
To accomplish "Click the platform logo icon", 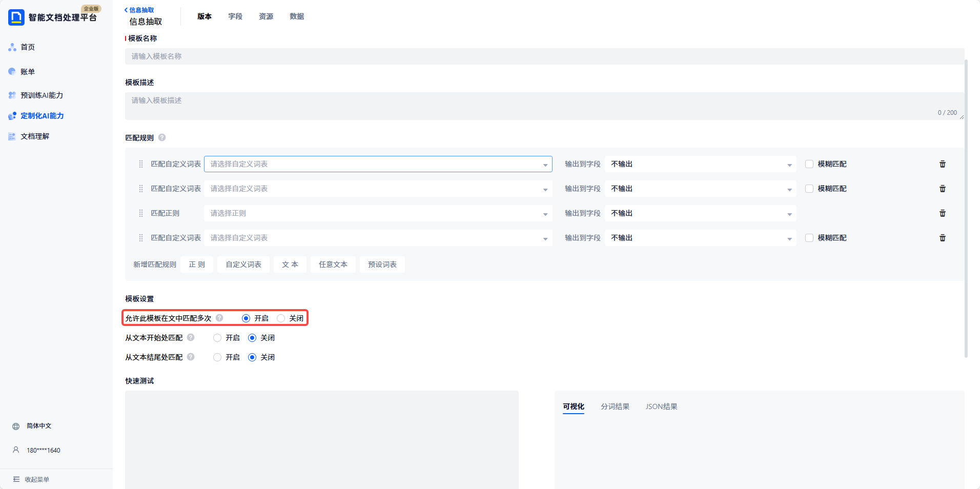I will 16,17.
